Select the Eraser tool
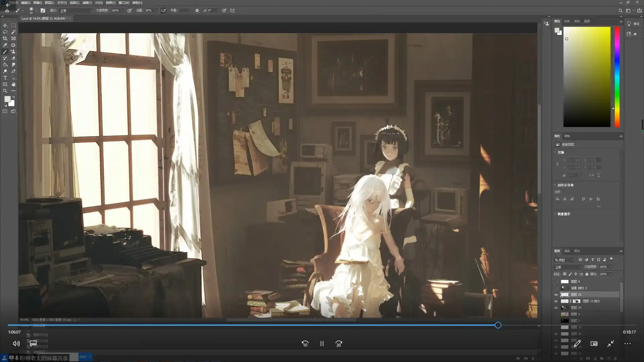The width and height of the screenshot is (644, 362). point(13,58)
